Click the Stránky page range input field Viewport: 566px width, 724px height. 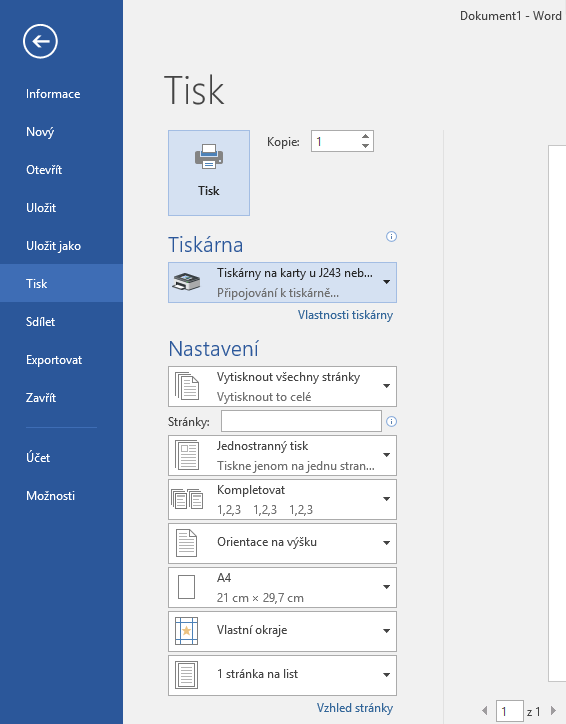point(301,421)
